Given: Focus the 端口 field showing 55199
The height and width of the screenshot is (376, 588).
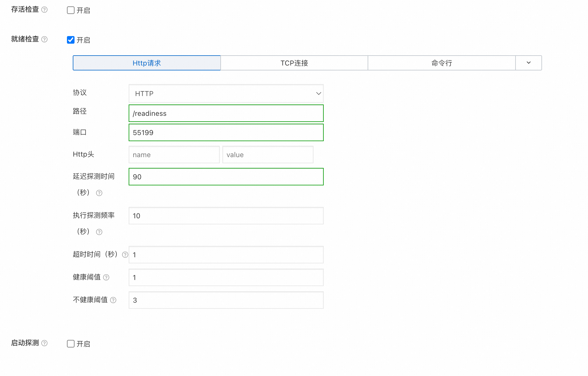Looking at the screenshot, I should [226, 133].
